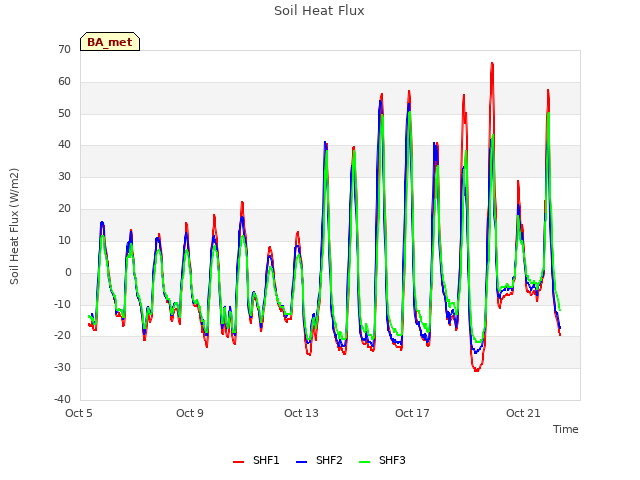Click the lowest red SHF1 trough near -30
The width and height of the screenshot is (640, 480).
click(476, 370)
